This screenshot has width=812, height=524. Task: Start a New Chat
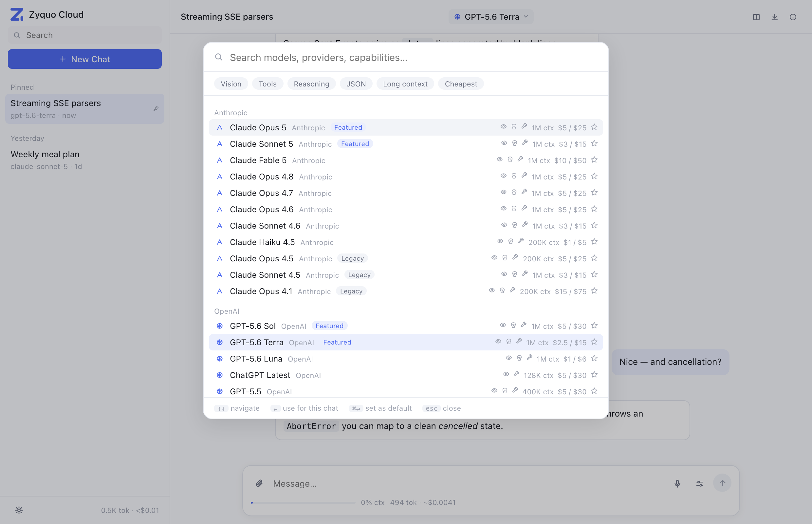coord(85,59)
